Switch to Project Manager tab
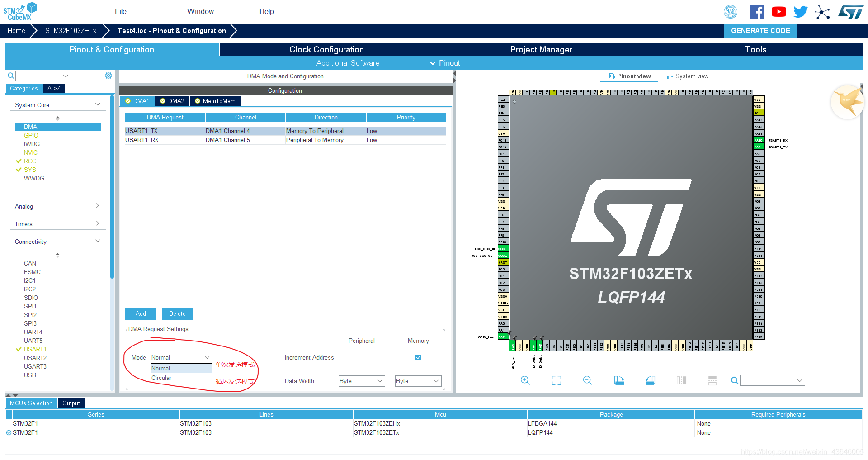Screen dimensions: 868x460 [541, 49]
